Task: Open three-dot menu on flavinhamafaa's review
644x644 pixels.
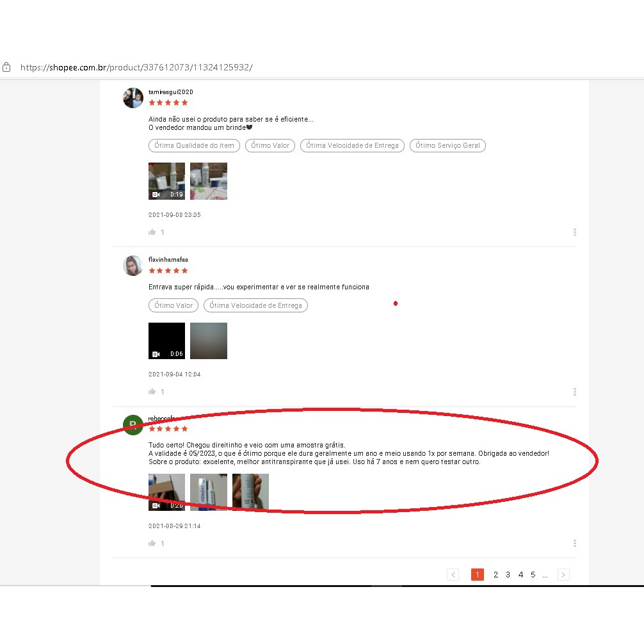Action: click(x=574, y=392)
